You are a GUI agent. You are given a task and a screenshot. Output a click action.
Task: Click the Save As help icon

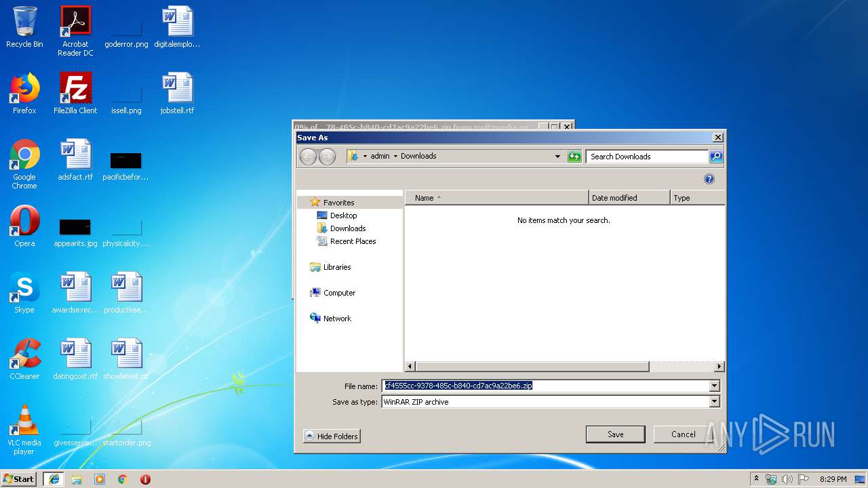click(x=709, y=179)
